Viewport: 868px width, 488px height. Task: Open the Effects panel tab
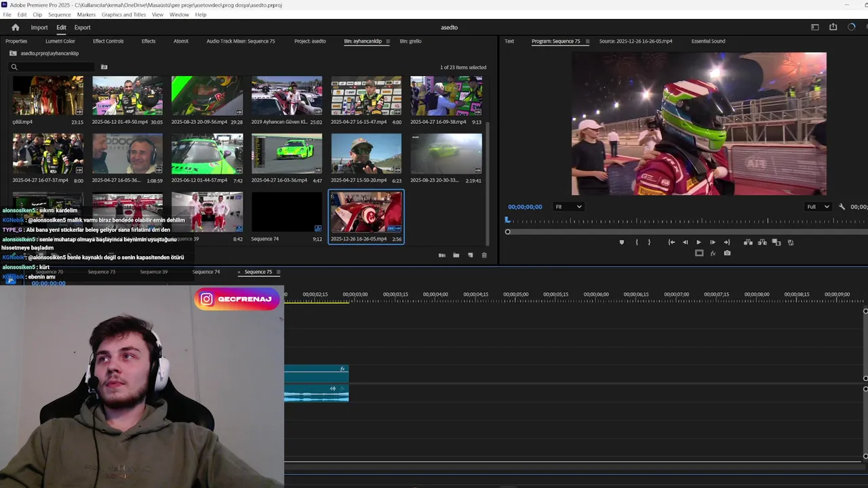point(149,41)
